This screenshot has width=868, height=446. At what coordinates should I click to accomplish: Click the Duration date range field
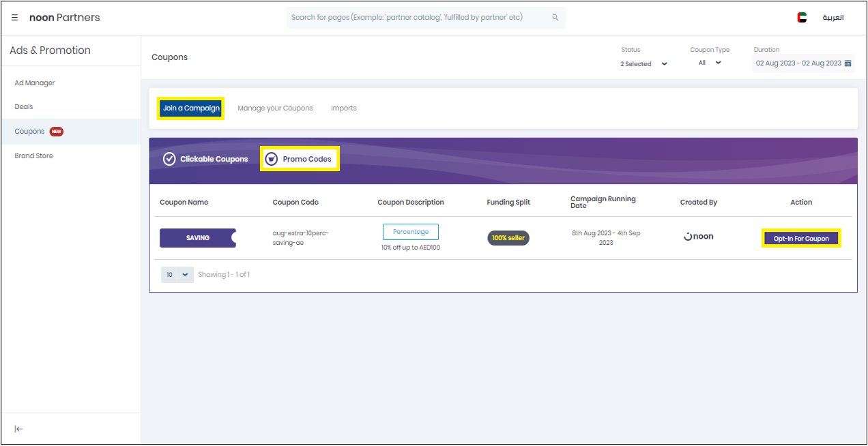click(x=804, y=63)
